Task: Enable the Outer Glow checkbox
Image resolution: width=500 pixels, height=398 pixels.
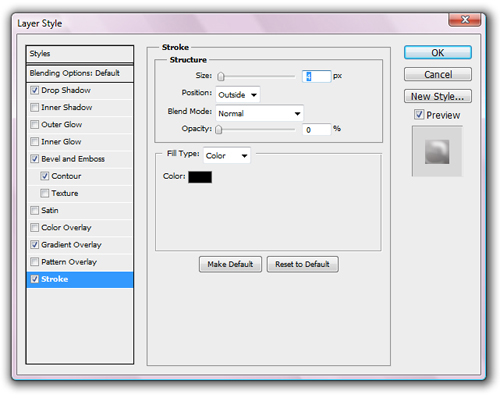Action: (35, 125)
